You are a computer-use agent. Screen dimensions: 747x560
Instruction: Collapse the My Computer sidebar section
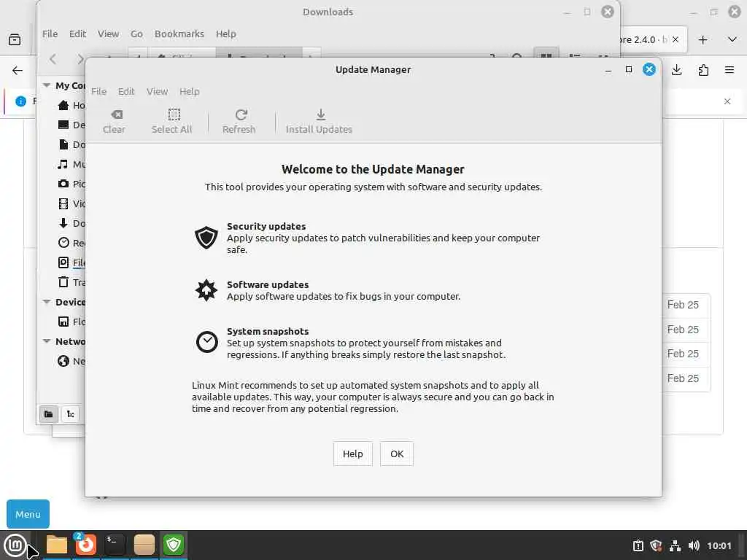47,86
